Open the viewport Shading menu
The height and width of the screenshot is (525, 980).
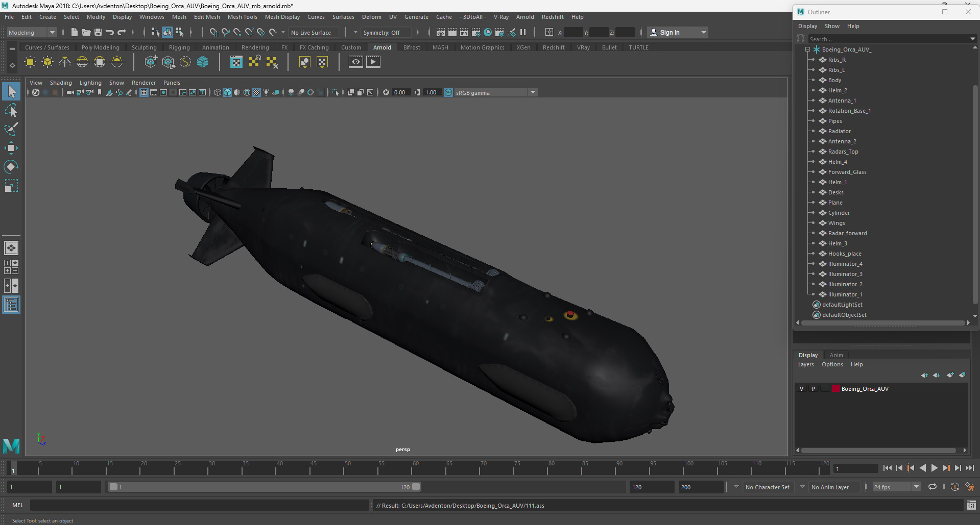click(61, 83)
